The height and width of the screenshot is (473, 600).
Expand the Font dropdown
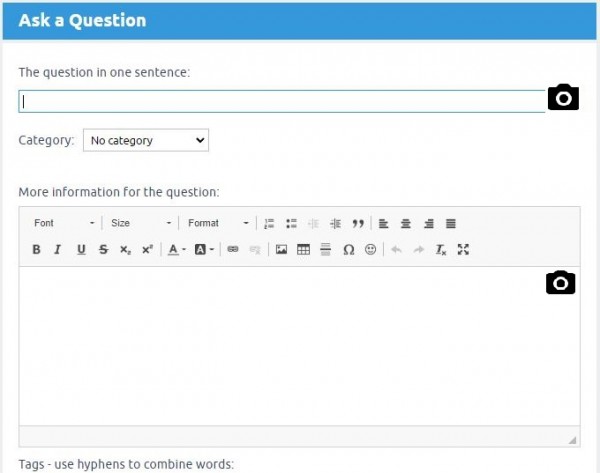(64, 223)
